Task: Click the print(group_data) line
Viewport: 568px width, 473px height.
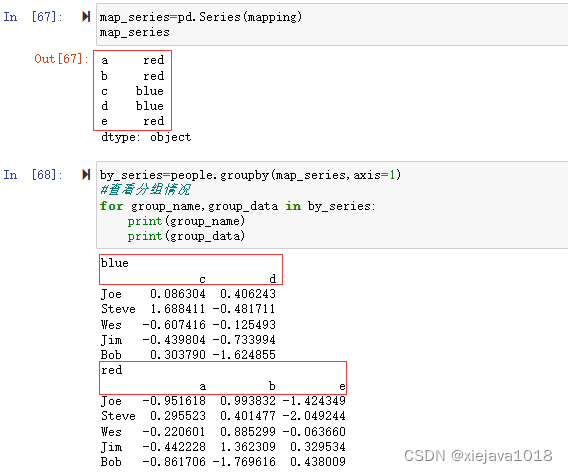Action: click(x=186, y=236)
